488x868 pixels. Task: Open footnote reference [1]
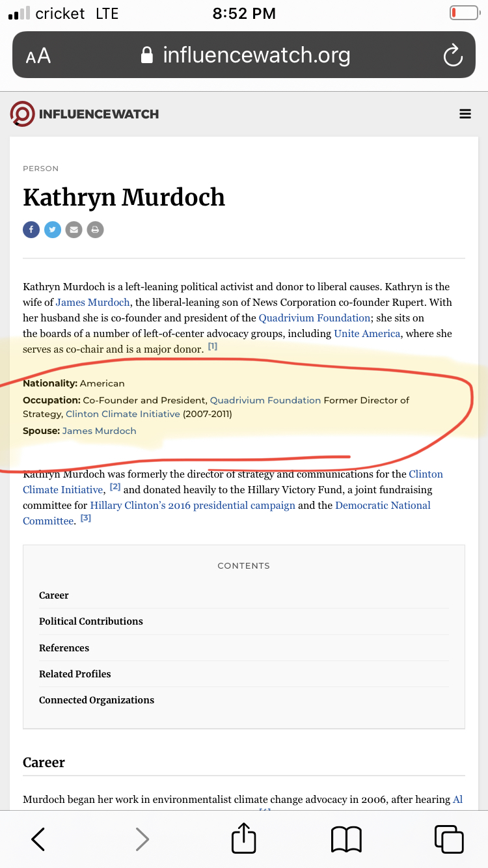212,347
